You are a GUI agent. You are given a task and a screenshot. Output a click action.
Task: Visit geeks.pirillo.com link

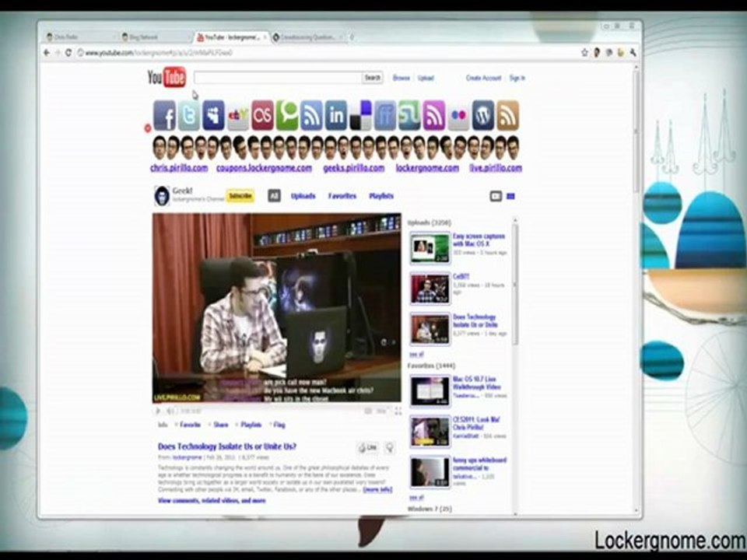click(353, 168)
